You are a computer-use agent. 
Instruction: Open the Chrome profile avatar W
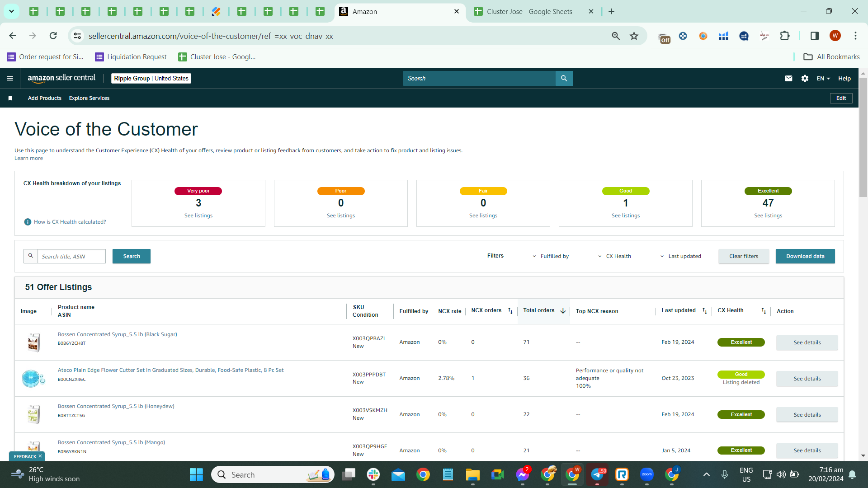[x=835, y=36]
